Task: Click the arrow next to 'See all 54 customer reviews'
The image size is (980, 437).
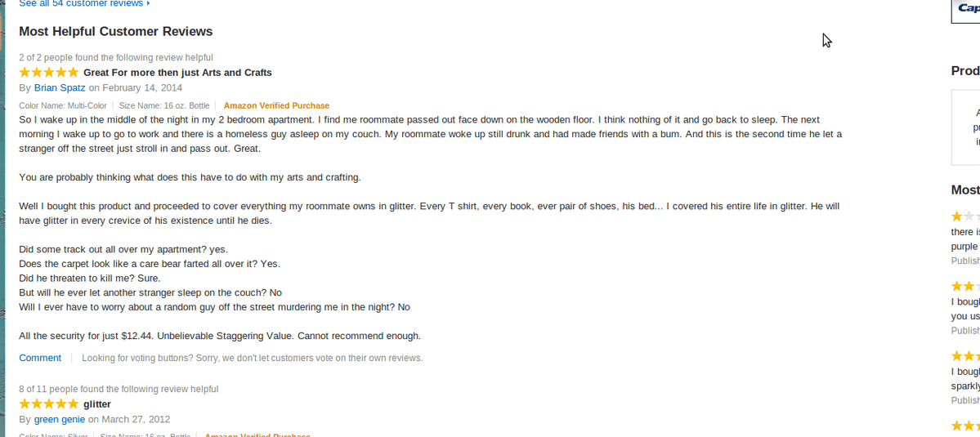Action: point(148,4)
